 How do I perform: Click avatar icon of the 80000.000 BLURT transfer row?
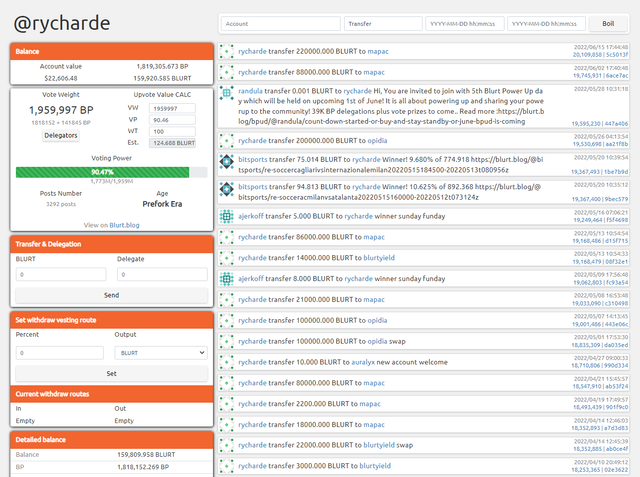[x=227, y=383]
